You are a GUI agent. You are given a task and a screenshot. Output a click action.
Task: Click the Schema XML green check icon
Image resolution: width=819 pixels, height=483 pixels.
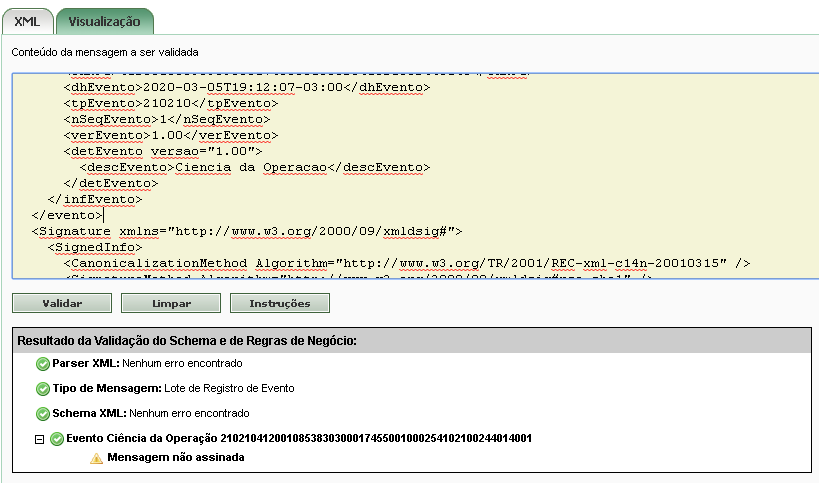click(x=43, y=414)
